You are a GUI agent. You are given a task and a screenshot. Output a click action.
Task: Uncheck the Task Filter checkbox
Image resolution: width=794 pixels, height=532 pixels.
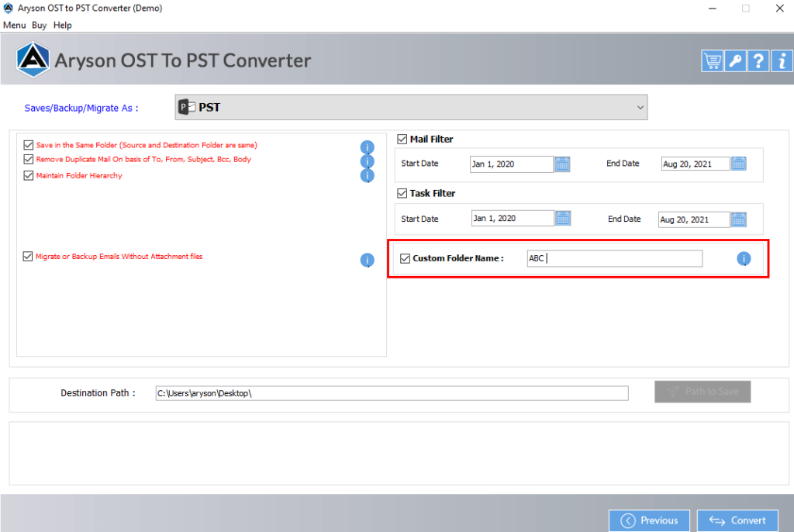pyautogui.click(x=402, y=193)
